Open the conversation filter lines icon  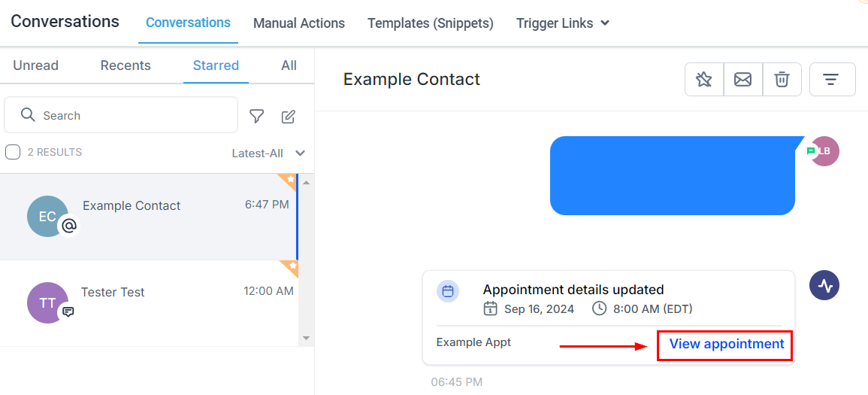tap(833, 80)
